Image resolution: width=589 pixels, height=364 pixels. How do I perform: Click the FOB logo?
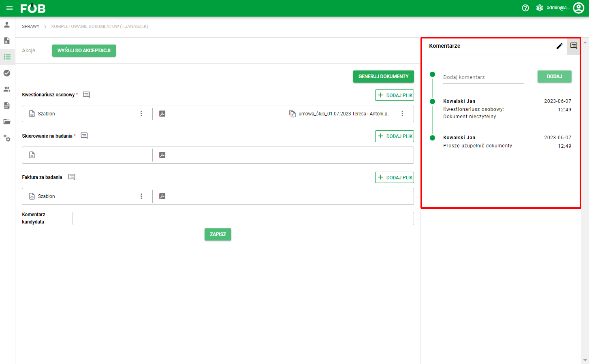(33, 8)
